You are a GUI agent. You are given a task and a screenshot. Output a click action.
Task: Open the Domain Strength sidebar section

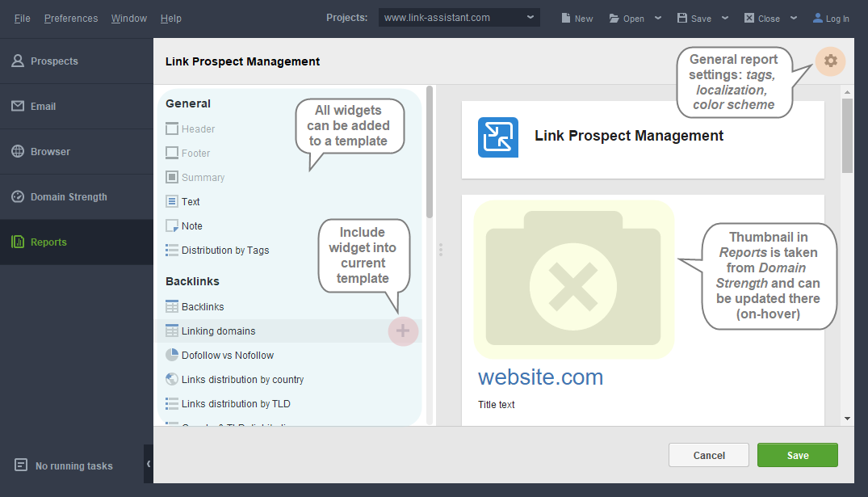click(77, 196)
